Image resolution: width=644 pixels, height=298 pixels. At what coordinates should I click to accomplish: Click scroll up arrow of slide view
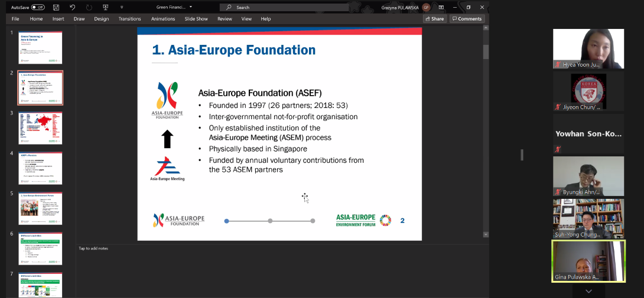[486, 28]
